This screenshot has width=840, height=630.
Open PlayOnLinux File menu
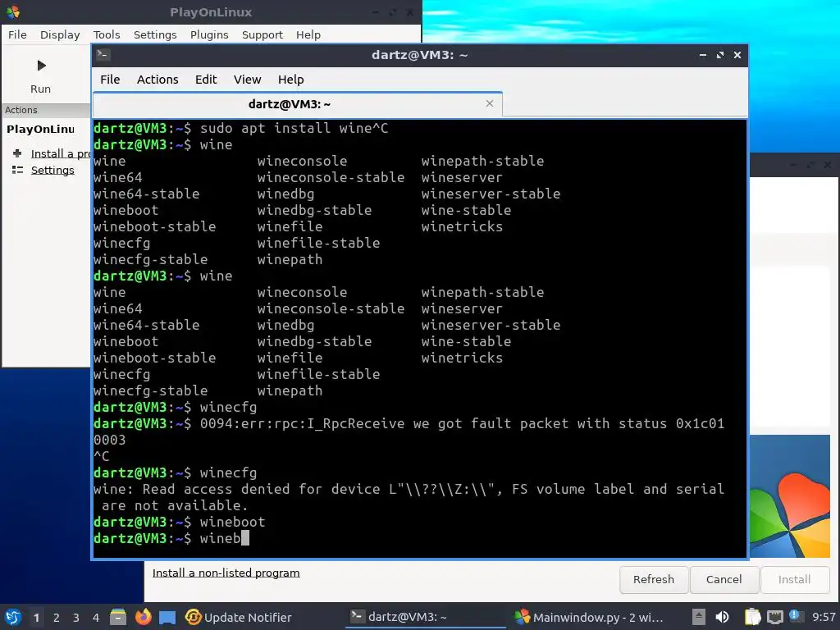point(17,34)
